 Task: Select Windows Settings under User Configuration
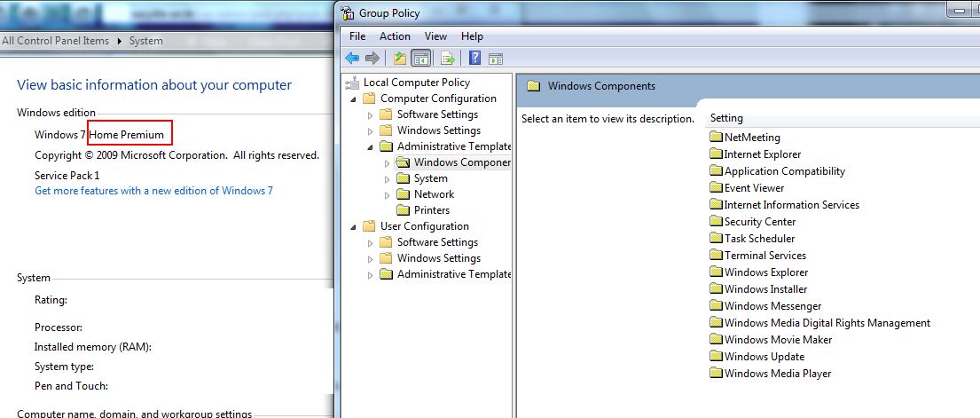click(x=439, y=258)
